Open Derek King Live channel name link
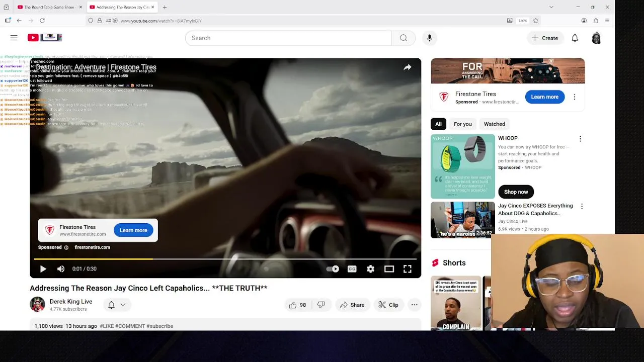 point(71,302)
